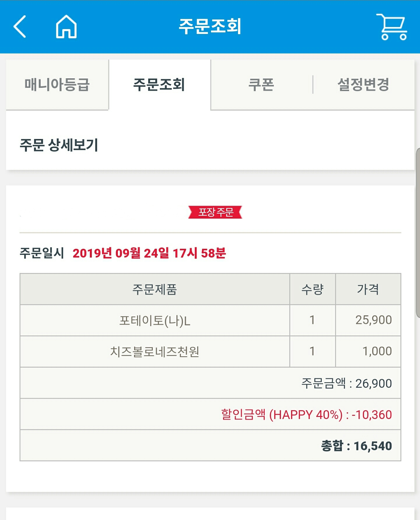Open the shopping cart
The image size is (420, 520).
tap(392, 27)
